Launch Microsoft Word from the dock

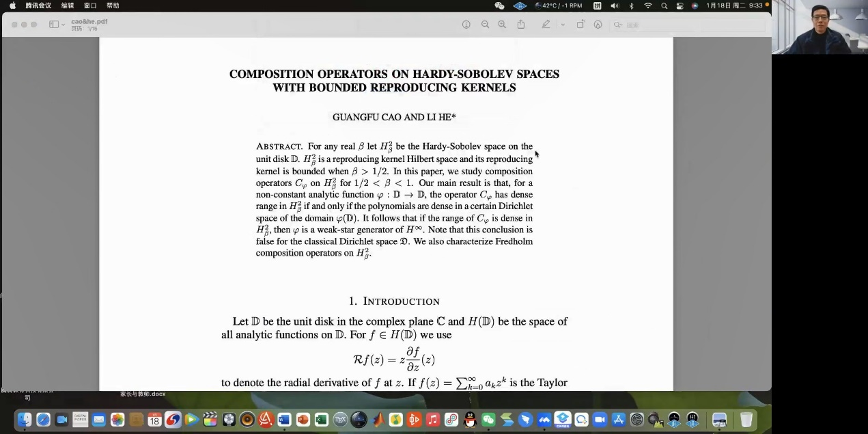pyautogui.click(x=285, y=420)
